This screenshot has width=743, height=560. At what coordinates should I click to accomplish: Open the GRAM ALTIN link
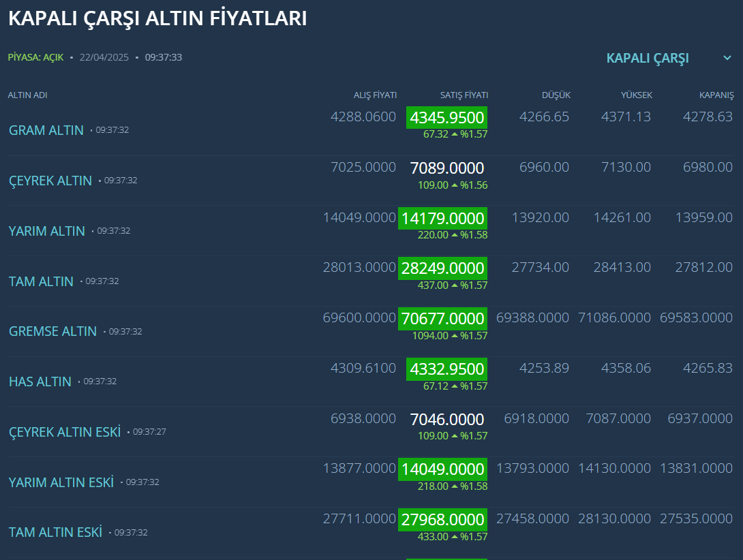click(x=46, y=130)
